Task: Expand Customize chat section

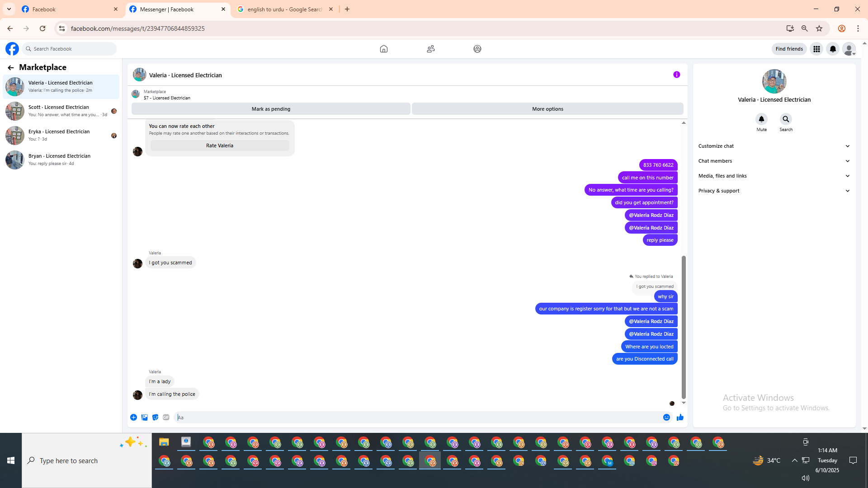Action: click(x=774, y=146)
